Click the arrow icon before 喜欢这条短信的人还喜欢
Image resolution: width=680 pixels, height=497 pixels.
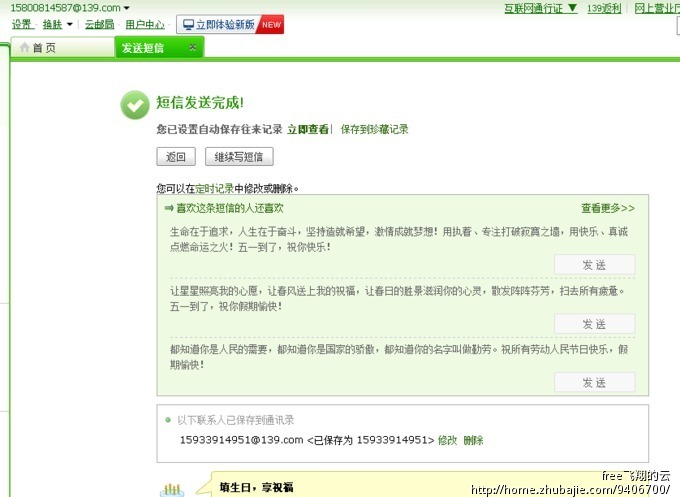pos(169,208)
